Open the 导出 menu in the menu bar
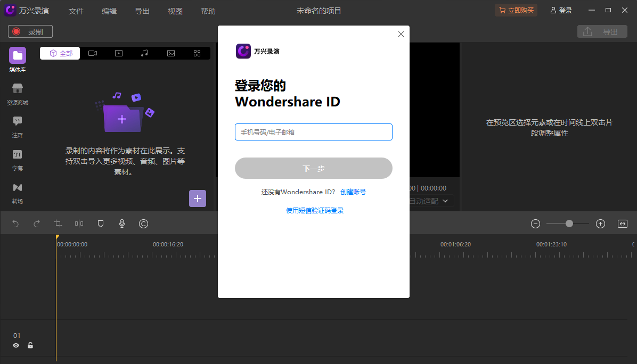Screen dimensions: 637x364 pyautogui.click(x=142, y=11)
